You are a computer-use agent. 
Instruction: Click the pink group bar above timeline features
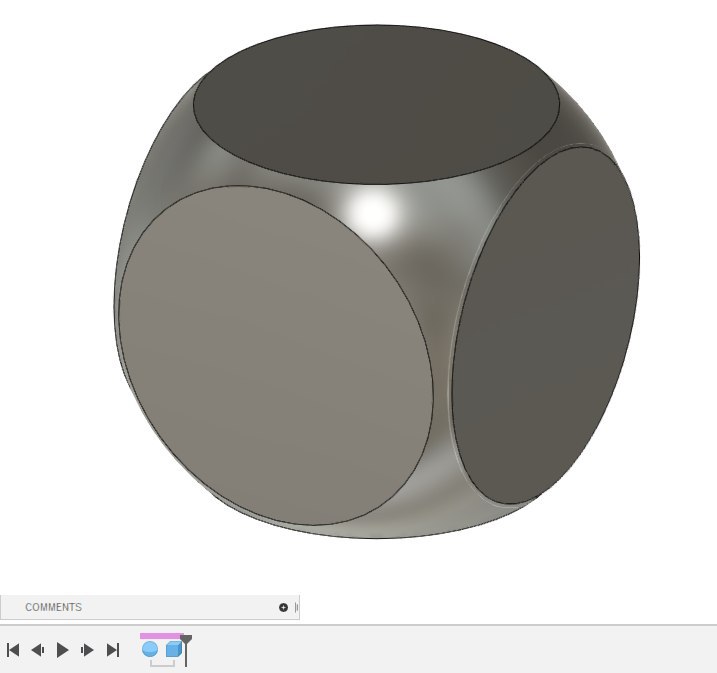tap(162, 636)
